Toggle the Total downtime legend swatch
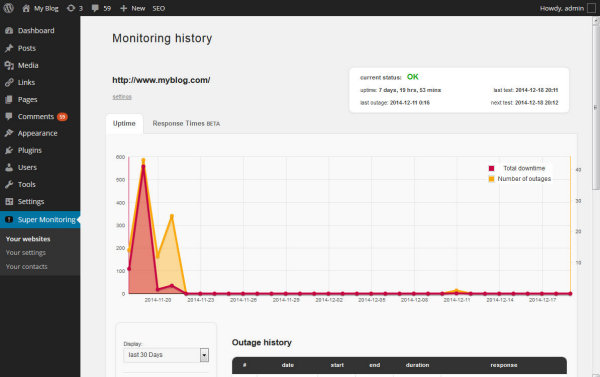This screenshot has width=600, height=377. (491, 168)
